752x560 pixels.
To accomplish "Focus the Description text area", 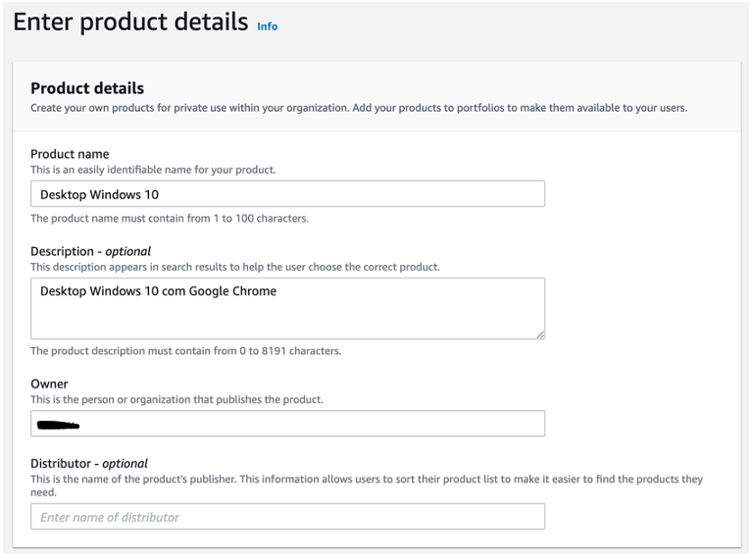I will (287, 308).
